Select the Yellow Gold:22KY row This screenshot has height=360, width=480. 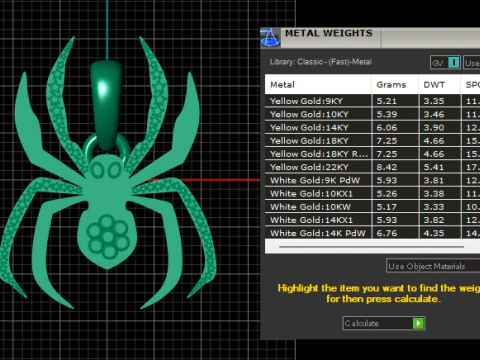click(372, 167)
